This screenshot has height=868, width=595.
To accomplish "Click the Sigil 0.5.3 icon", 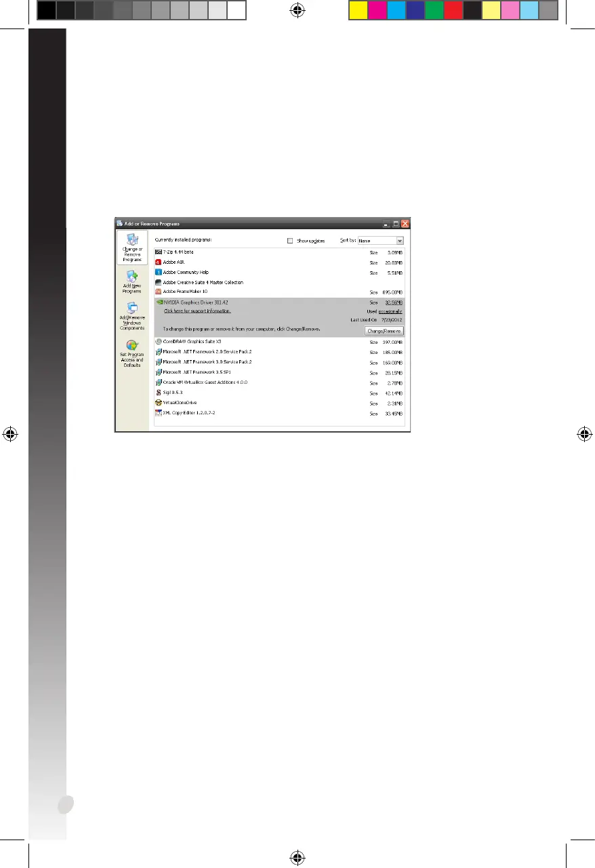I will [x=159, y=392].
